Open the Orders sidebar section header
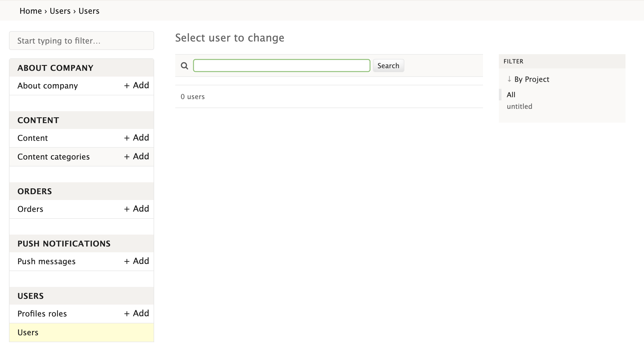 (x=35, y=191)
